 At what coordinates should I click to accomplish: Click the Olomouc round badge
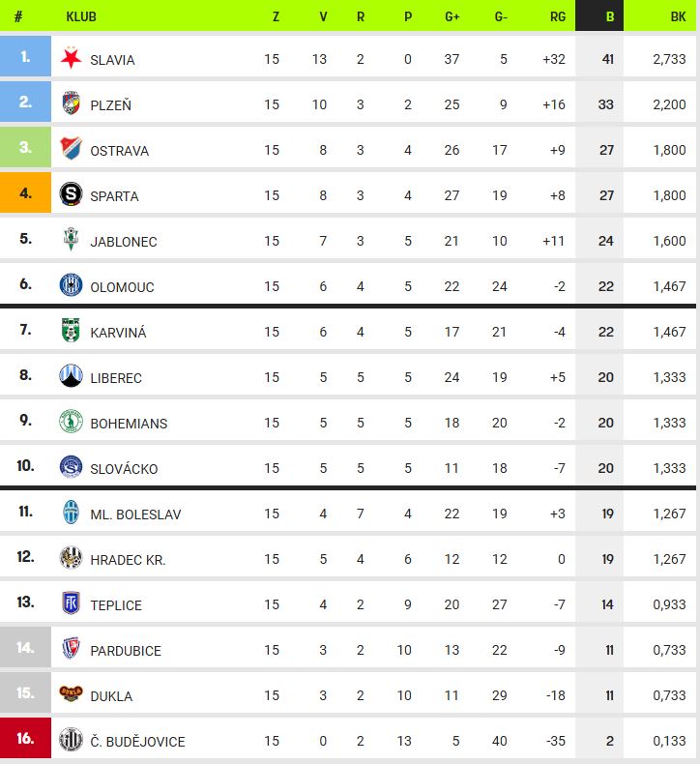(x=71, y=285)
